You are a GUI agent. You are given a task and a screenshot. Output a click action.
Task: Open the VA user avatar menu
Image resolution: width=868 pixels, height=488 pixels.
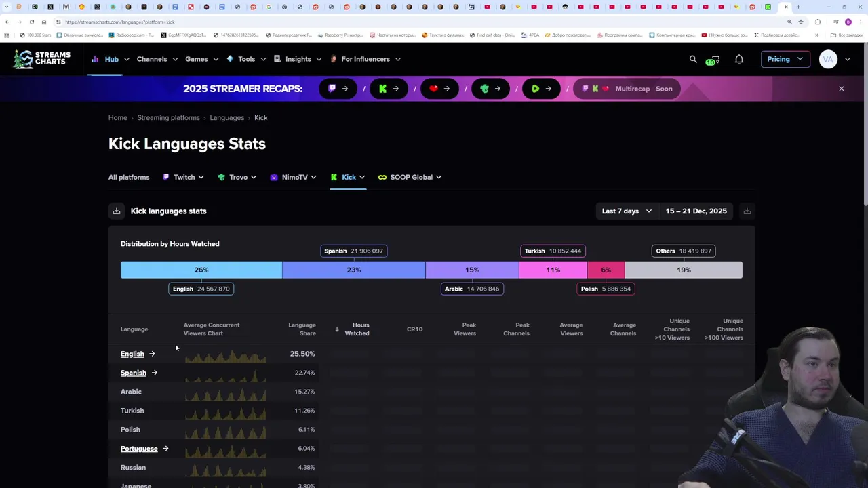(x=828, y=59)
